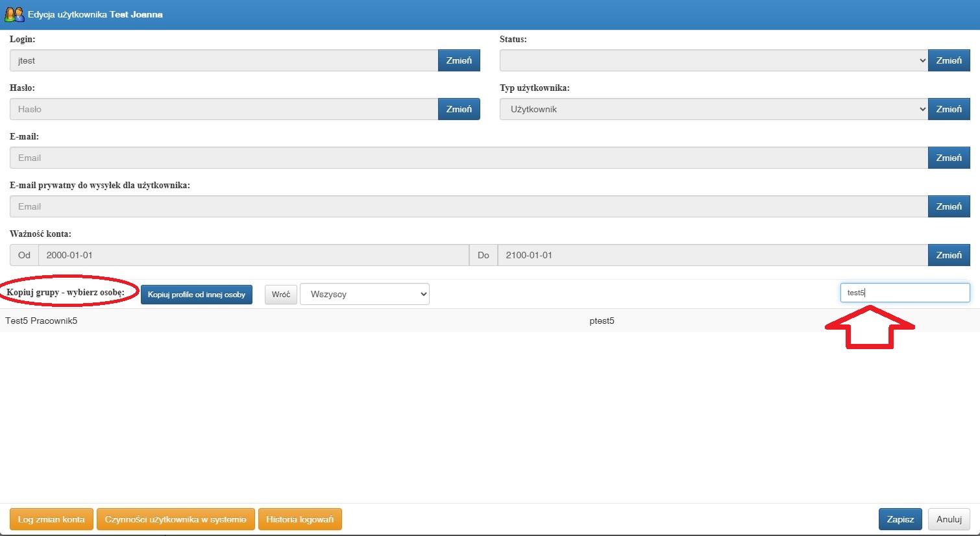Image resolution: width=980 pixels, height=536 pixels.
Task: Click the users icon in the title bar
Action: pyautogui.click(x=14, y=14)
